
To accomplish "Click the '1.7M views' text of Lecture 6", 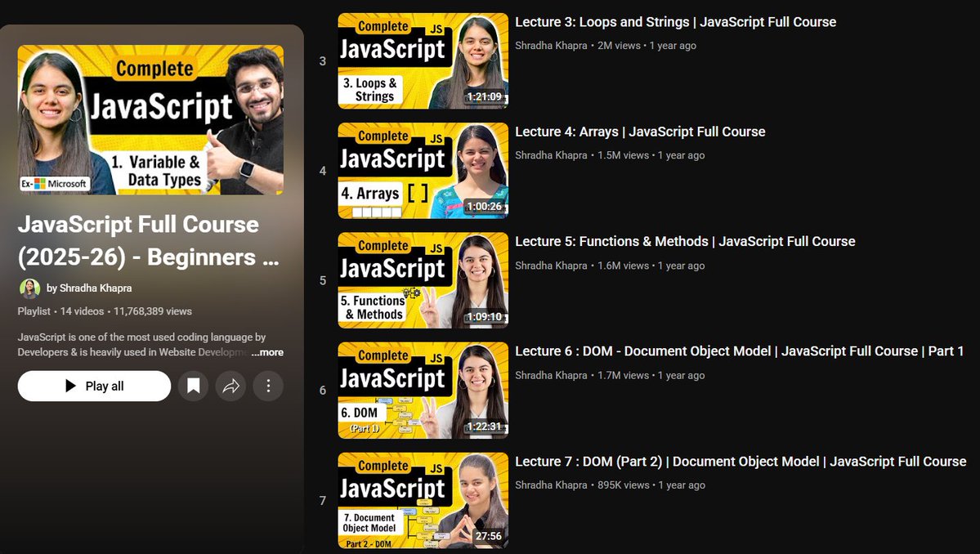I will (x=623, y=375).
